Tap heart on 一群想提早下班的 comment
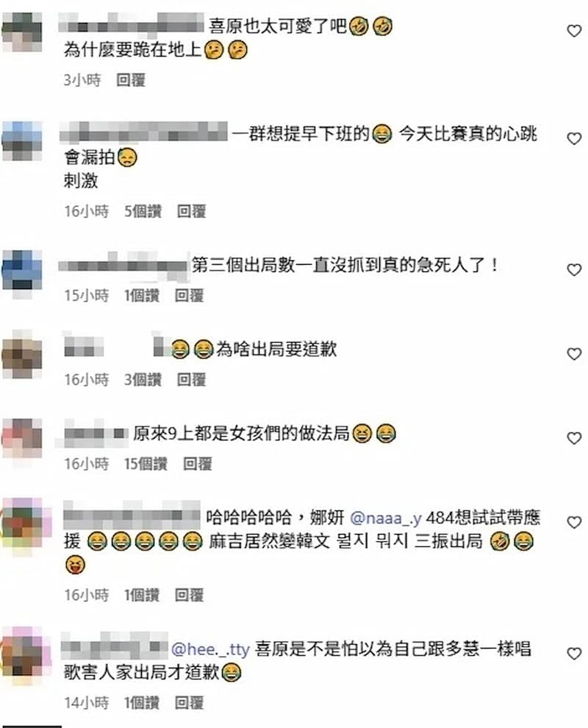Viewport: 588px width, 728px height. tap(574, 138)
